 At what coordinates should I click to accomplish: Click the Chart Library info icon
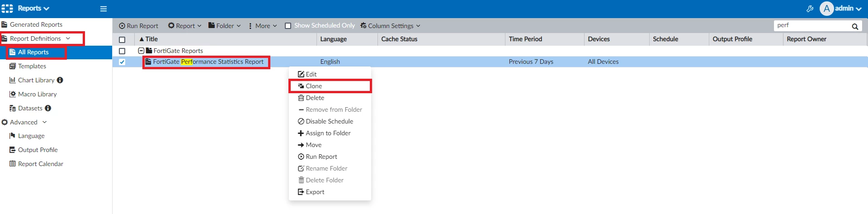60,80
